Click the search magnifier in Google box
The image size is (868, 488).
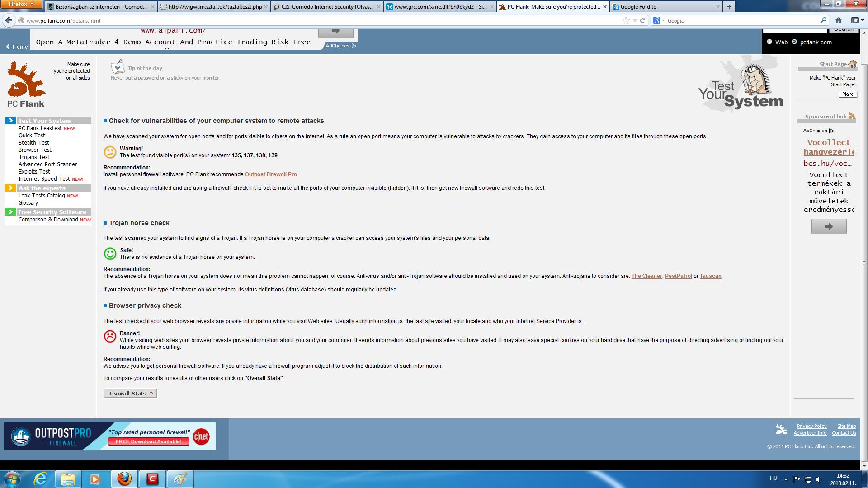(823, 20)
